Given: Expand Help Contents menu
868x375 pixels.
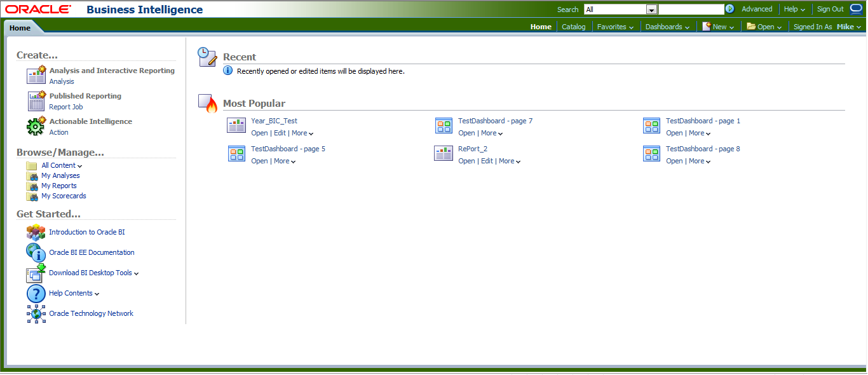Looking at the screenshot, I should tap(74, 293).
